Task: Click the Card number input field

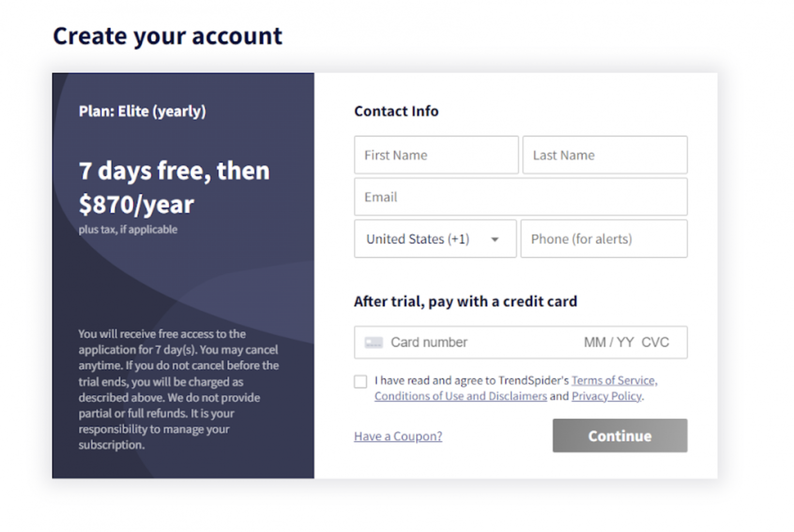Action: (465, 342)
